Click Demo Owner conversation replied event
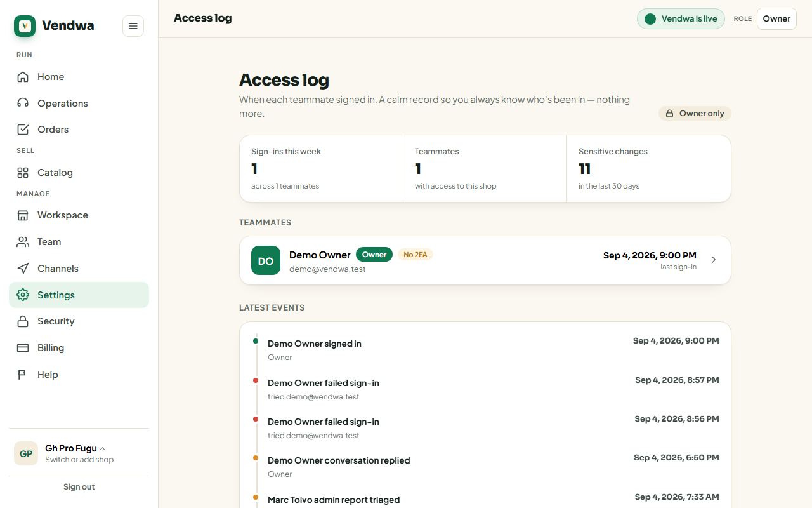Viewport: 812px width, 508px height. click(486, 466)
